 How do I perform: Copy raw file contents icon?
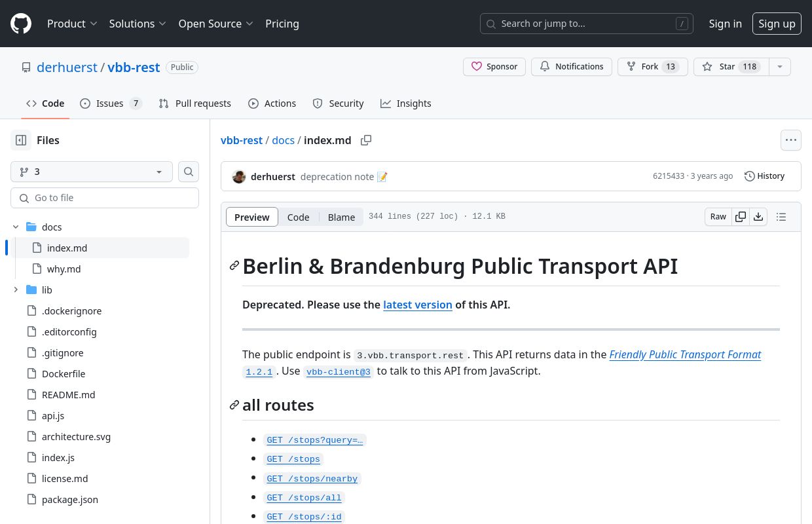(741, 217)
